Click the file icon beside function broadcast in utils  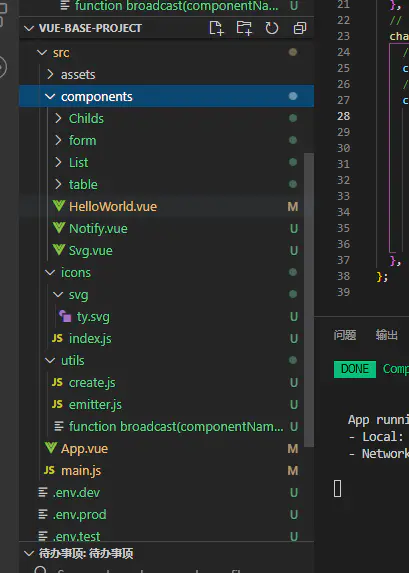pyautogui.click(x=58, y=426)
